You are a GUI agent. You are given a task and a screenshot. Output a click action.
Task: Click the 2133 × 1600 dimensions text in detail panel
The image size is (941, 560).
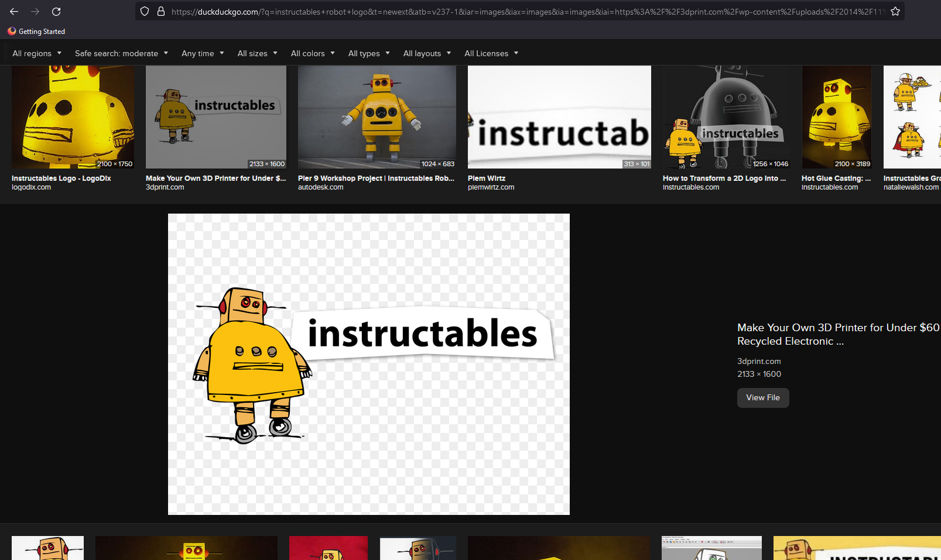759,374
